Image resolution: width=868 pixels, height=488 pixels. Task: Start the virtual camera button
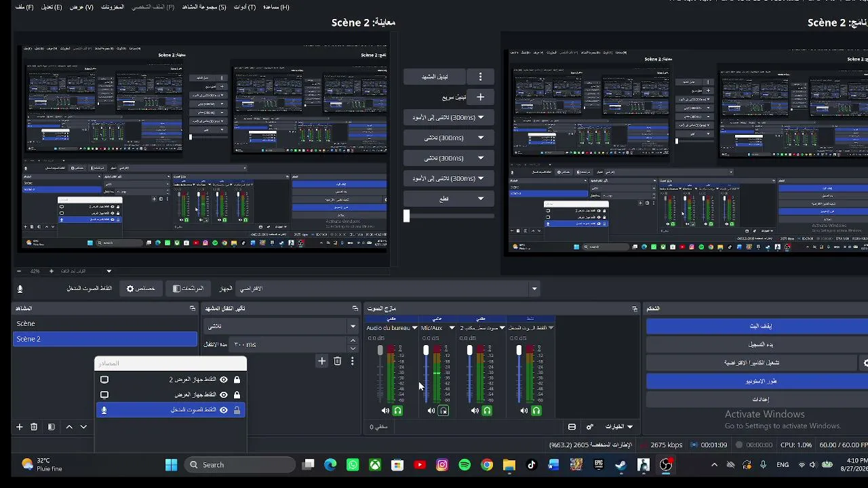pos(752,363)
